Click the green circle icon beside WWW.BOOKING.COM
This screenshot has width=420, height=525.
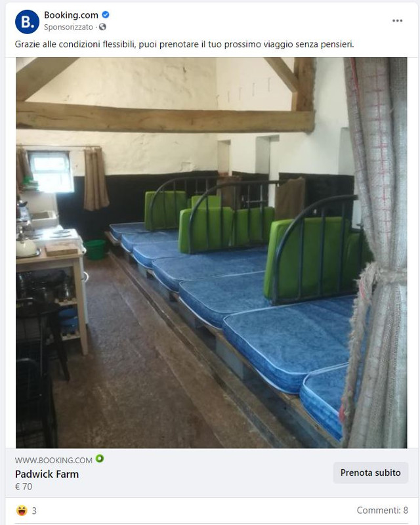pyautogui.click(x=100, y=458)
